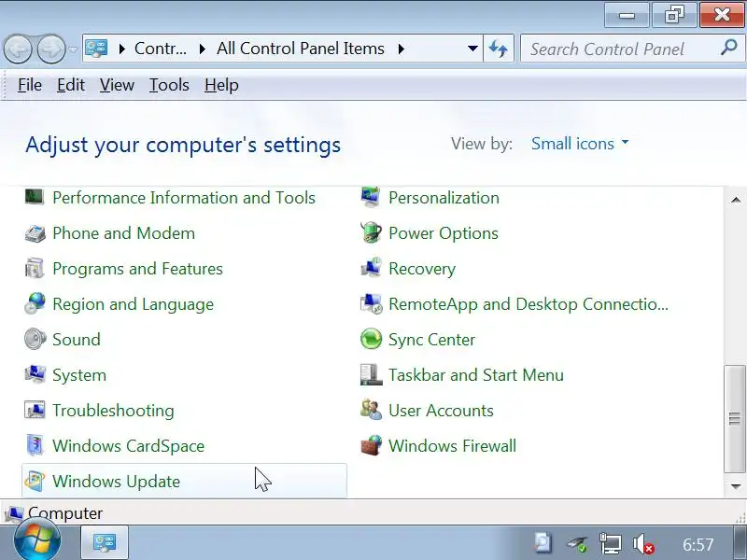Open the Small icons view dropdown
Image resolution: width=747 pixels, height=560 pixels.
[580, 144]
